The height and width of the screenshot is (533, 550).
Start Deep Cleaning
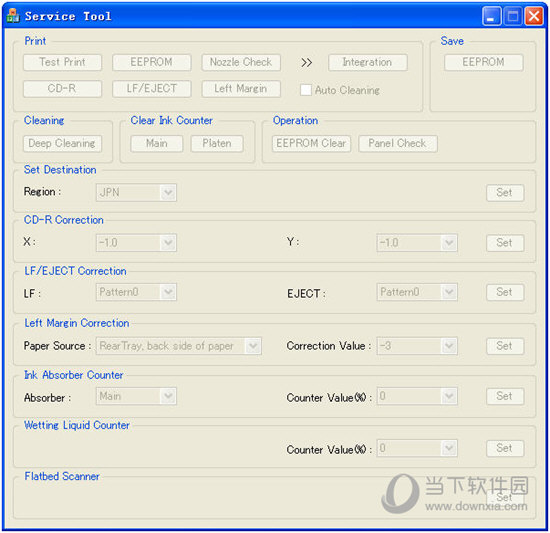[62, 143]
